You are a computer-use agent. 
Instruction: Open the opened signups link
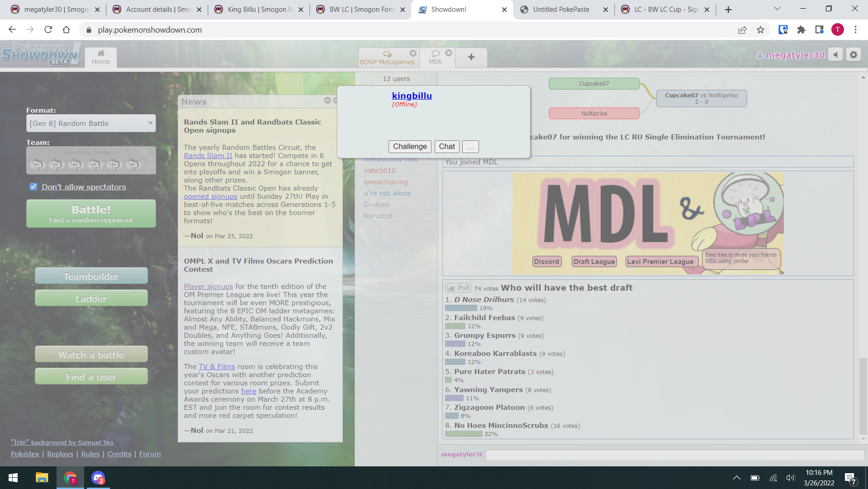[210, 197]
